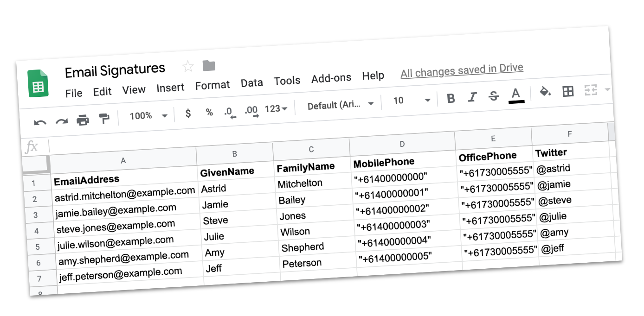644x316 pixels.
Task: Open the Format menu
Action: tap(212, 85)
